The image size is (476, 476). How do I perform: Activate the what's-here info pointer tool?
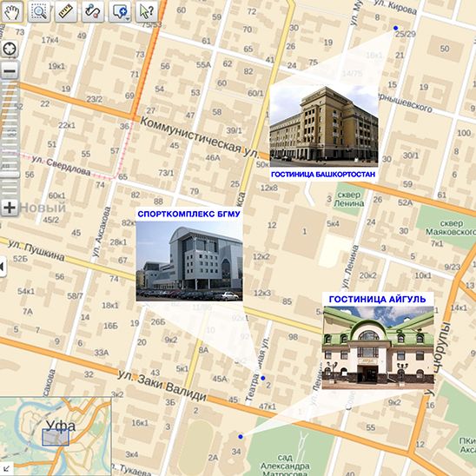pyautogui.click(x=147, y=12)
